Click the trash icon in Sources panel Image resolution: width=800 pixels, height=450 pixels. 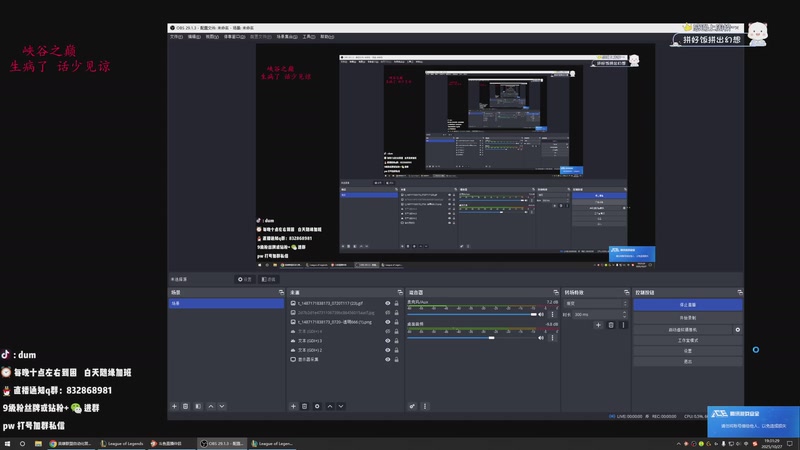coord(305,406)
